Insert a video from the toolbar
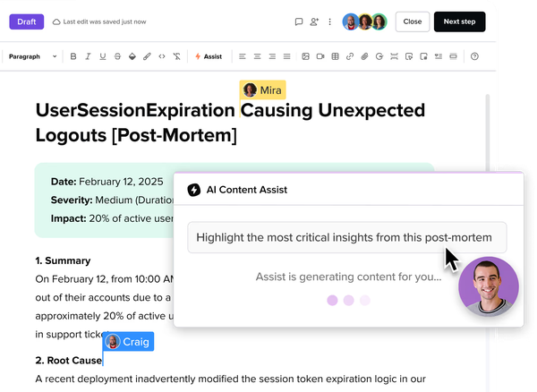The width and height of the screenshot is (537, 392). (x=320, y=56)
